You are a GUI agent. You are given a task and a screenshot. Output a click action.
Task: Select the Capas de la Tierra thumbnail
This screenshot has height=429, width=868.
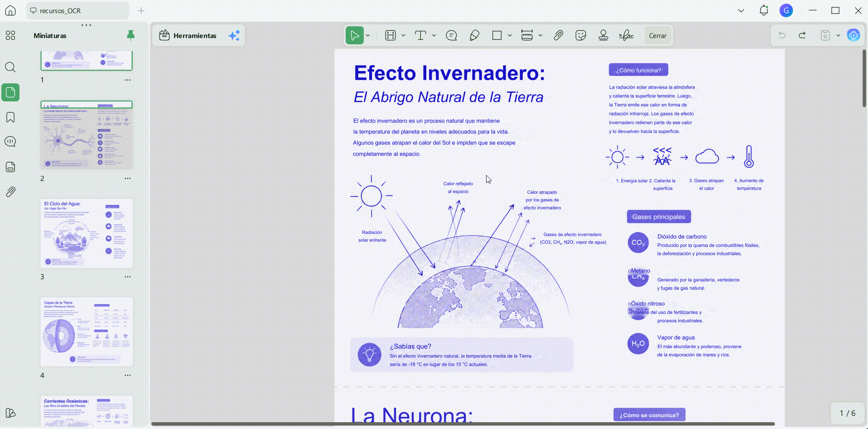[x=87, y=332]
